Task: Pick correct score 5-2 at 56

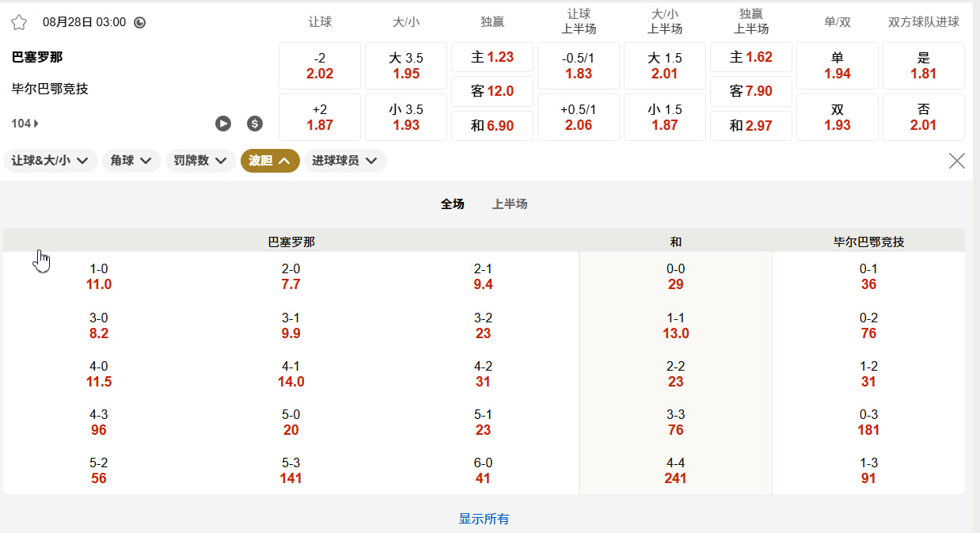Action: point(99,470)
